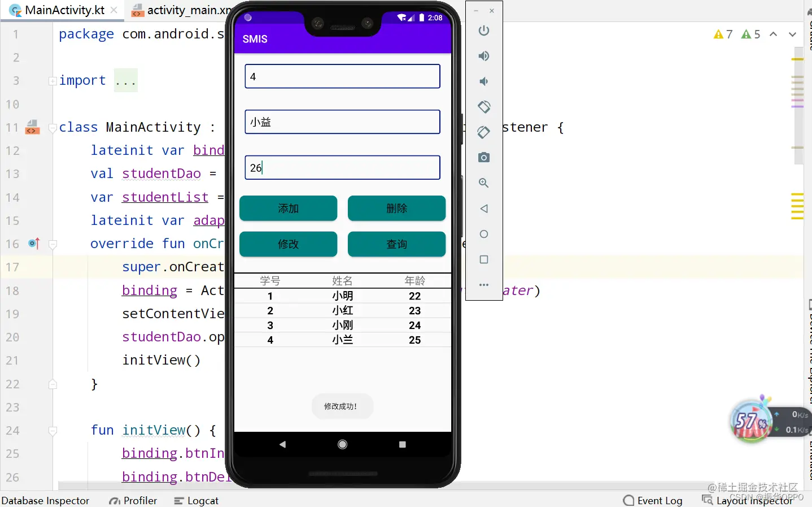Select the list row for student 小红
812x507 pixels.
click(342, 310)
